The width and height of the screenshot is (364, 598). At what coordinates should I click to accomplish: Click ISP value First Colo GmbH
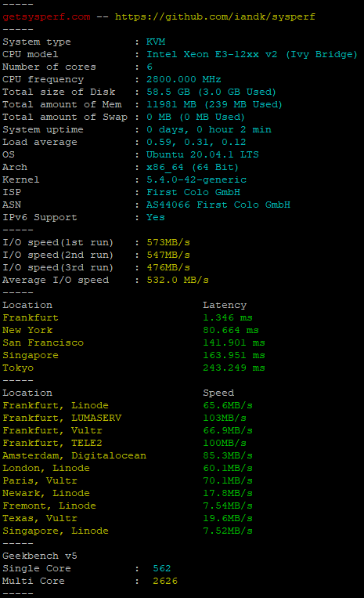[x=193, y=192]
